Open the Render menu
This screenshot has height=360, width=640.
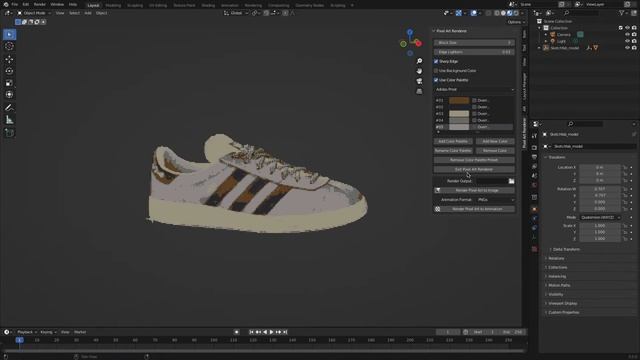coord(40,4)
